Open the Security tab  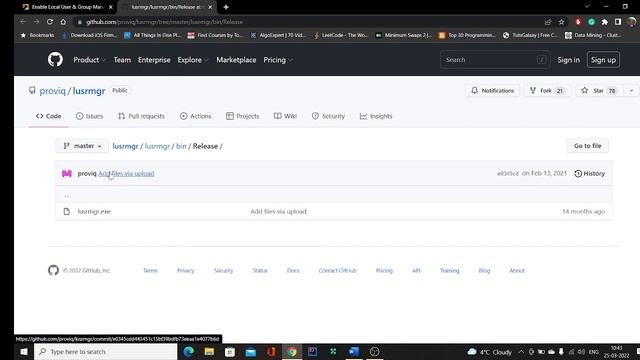click(328, 116)
